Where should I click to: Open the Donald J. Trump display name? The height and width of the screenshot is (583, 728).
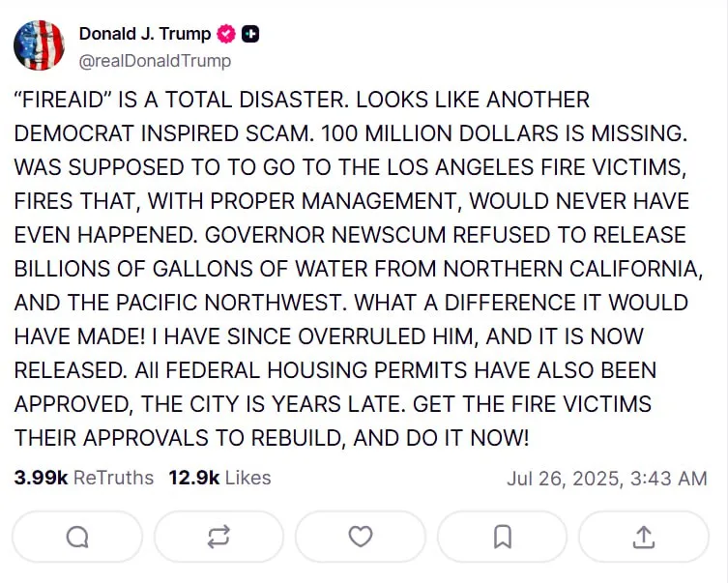(x=144, y=34)
